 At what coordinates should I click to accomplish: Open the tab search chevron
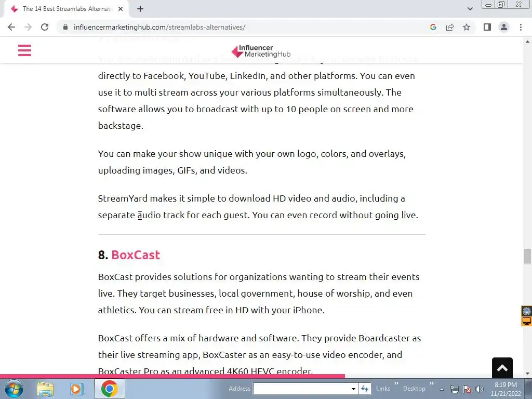tap(470, 9)
